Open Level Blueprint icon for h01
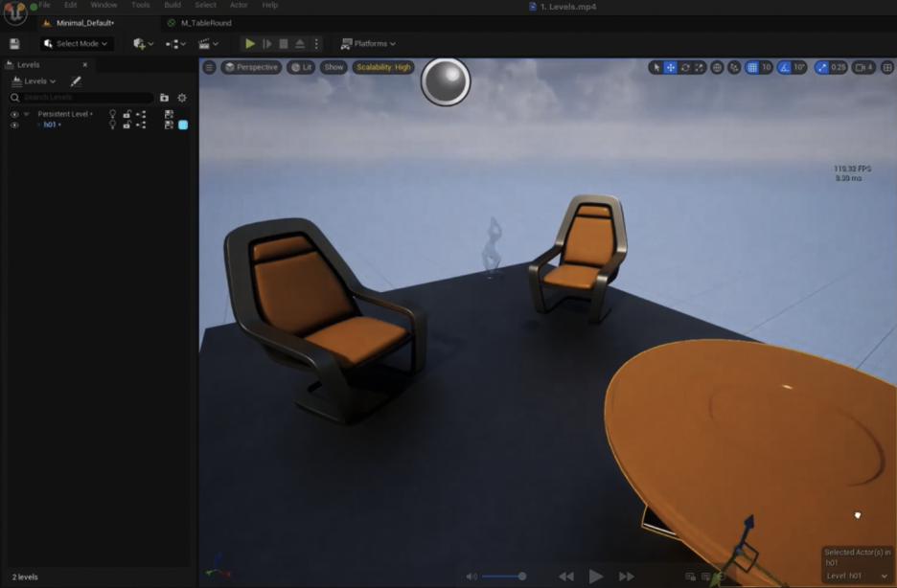The image size is (897, 588). pyautogui.click(x=141, y=125)
